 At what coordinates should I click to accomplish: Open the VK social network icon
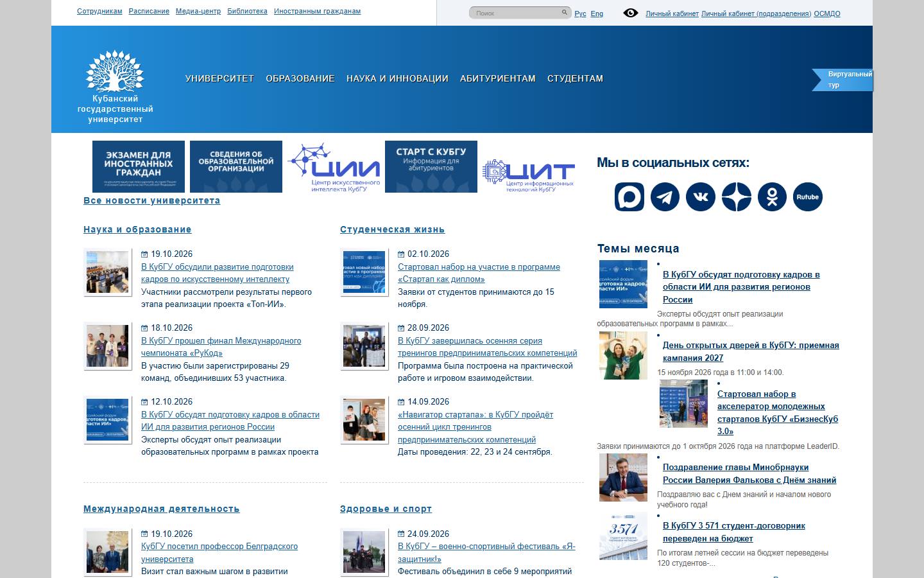701,197
